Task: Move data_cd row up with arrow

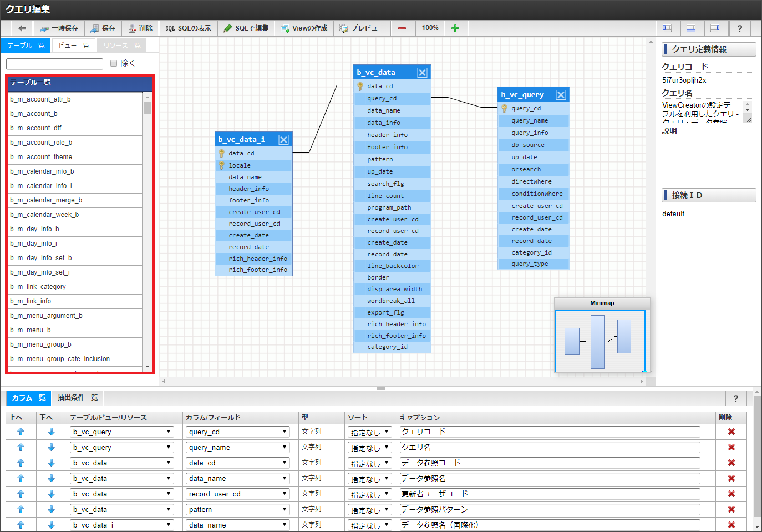Action: [21, 463]
